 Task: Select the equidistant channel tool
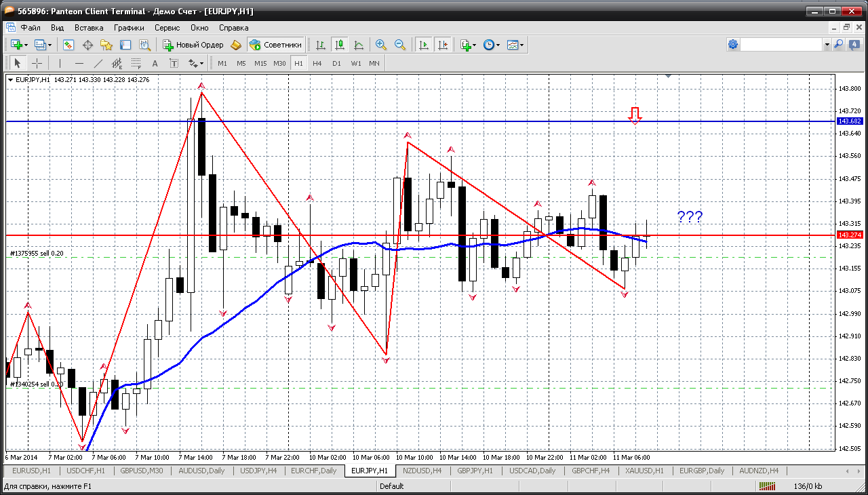(117, 63)
